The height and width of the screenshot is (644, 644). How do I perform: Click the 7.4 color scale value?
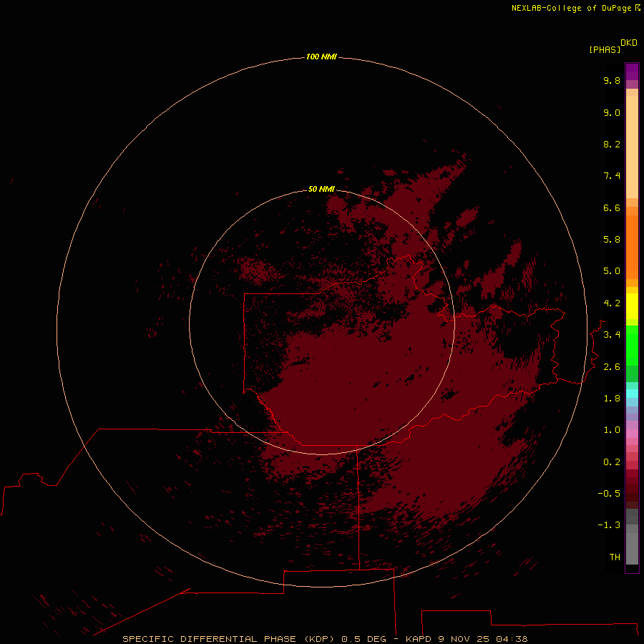pyautogui.click(x=612, y=176)
